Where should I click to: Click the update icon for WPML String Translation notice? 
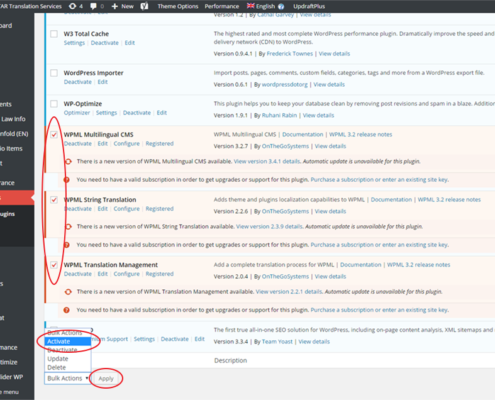(68, 227)
